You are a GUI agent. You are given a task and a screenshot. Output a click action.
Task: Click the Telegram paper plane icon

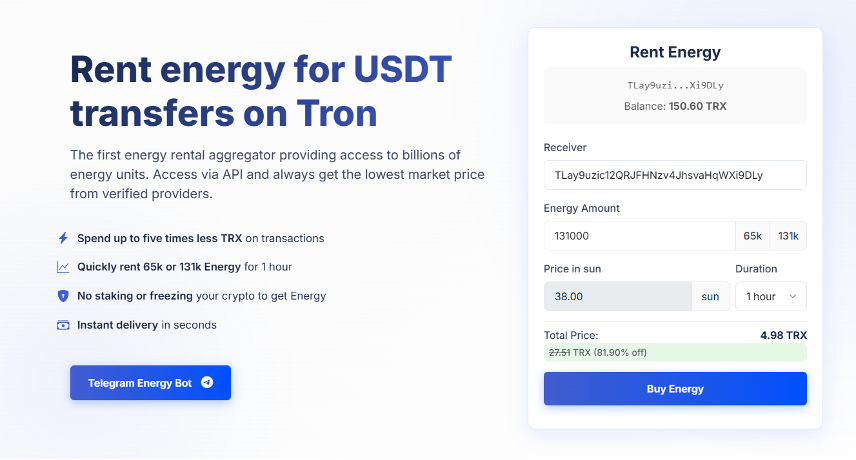click(x=207, y=382)
